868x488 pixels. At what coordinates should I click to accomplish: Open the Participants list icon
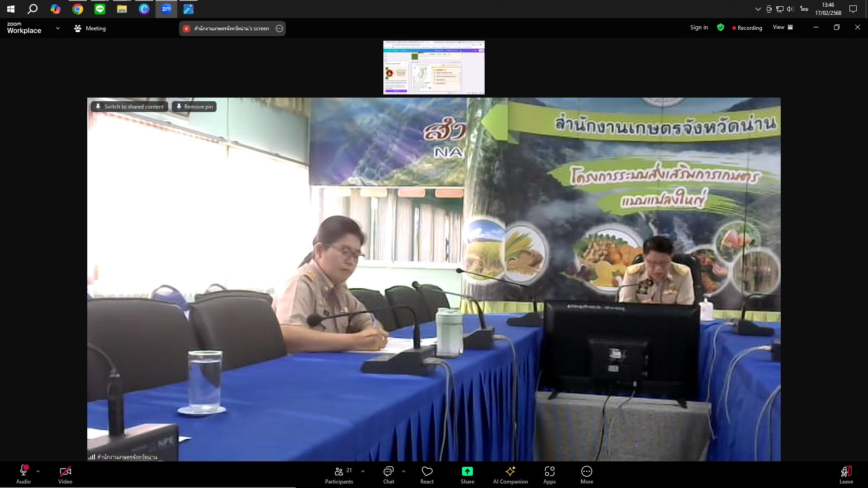click(339, 472)
